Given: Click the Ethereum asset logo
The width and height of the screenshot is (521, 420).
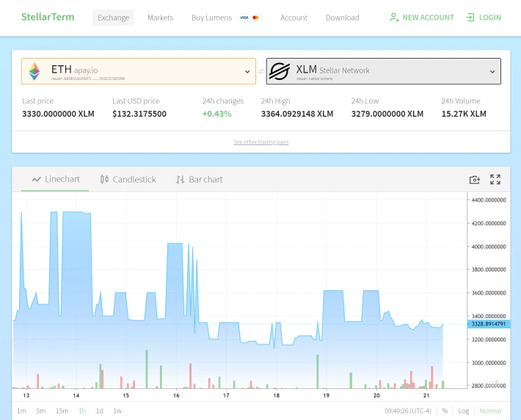Looking at the screenshot, I should 34,71.
